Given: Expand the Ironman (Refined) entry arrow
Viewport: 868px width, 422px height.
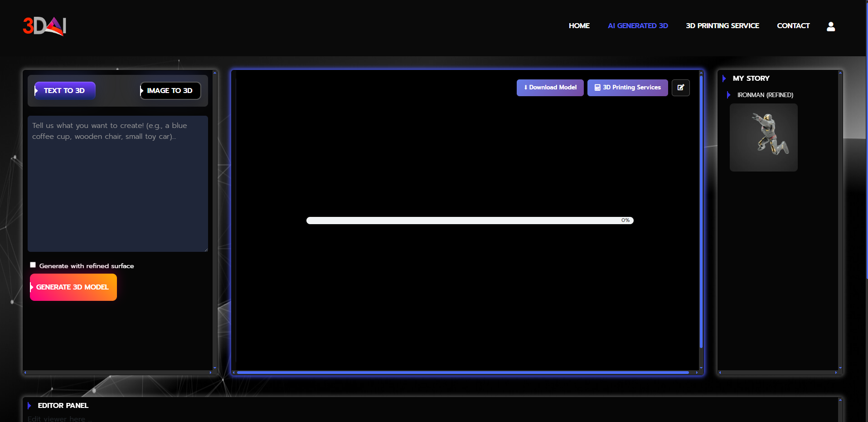Looking at the screenshot, I should point(728,95).
